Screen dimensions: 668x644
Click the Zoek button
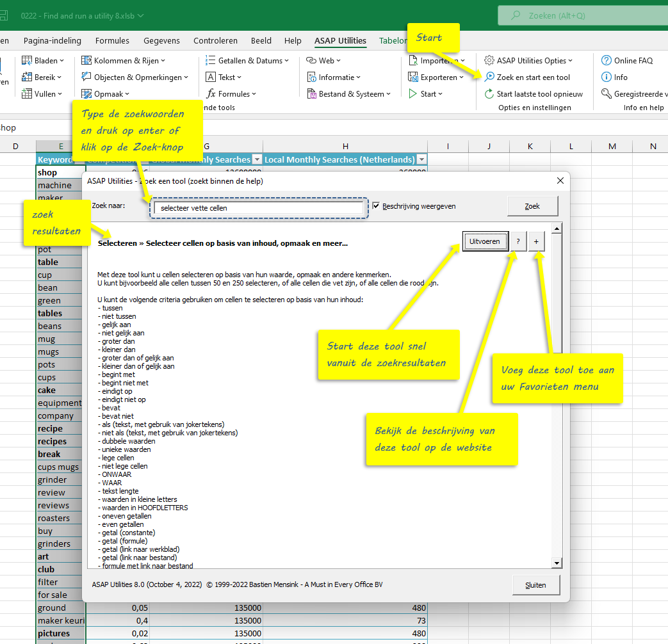pos(532,206)
